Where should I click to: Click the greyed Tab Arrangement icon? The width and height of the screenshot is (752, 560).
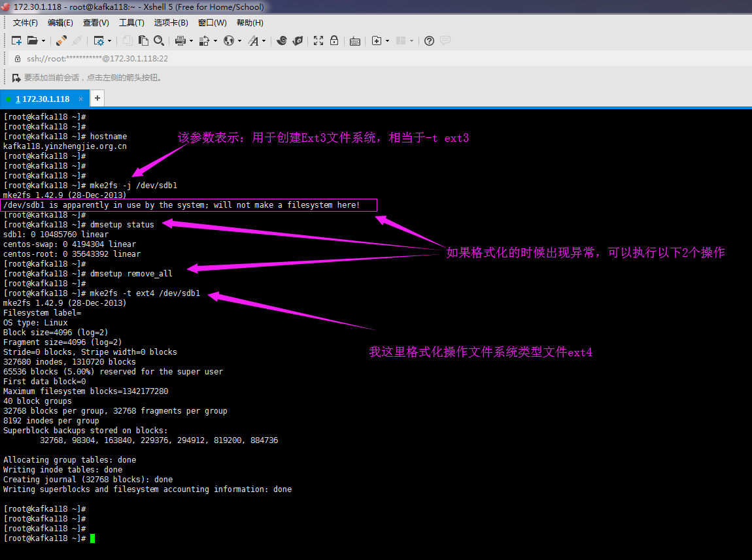(x=401, y=41)
